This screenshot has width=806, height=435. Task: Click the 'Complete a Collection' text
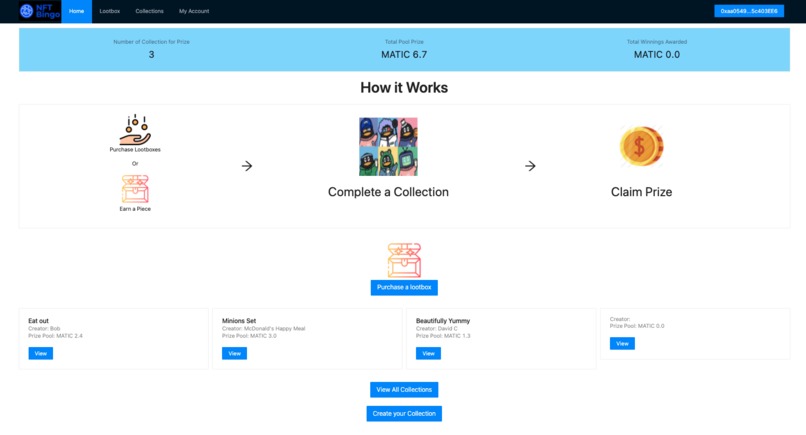tap(388, 192)
